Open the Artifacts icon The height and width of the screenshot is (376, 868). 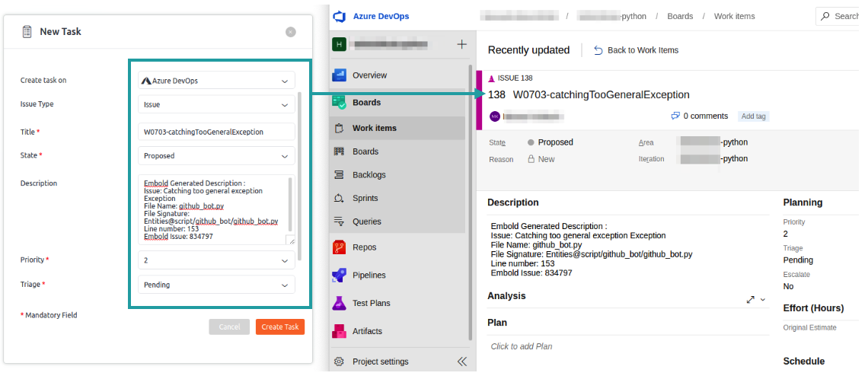(339, 331)
